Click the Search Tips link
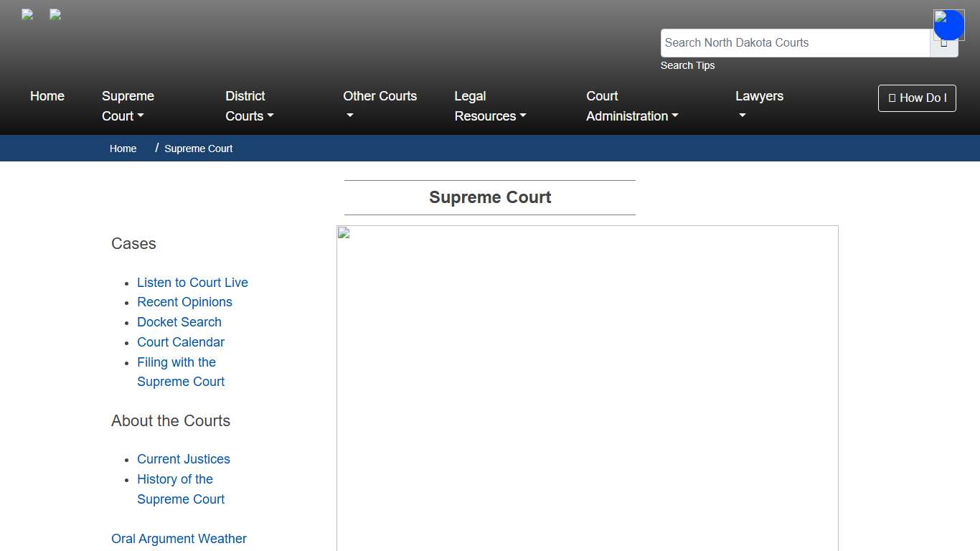This screenshot has width=980, height=551. pos(687,65)
